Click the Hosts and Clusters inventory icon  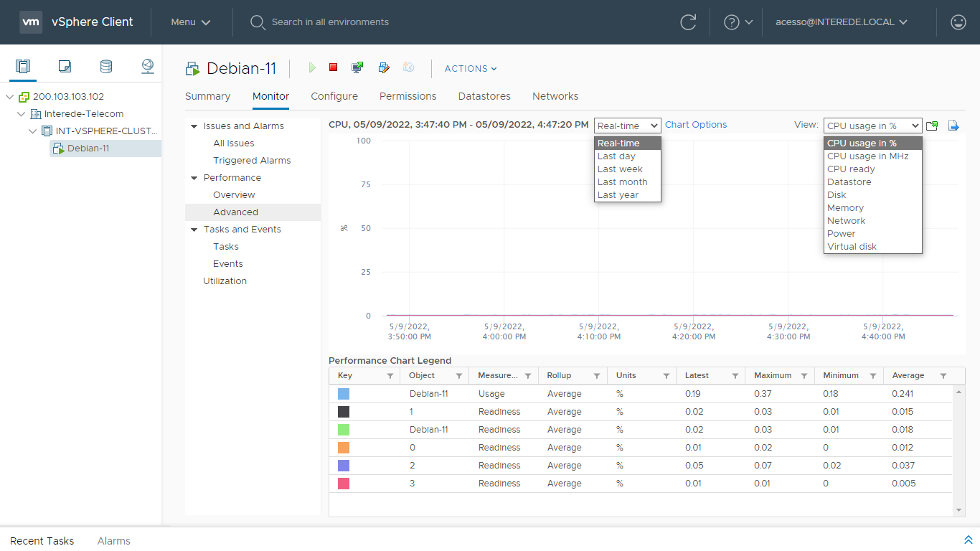[x=23, y=67]
